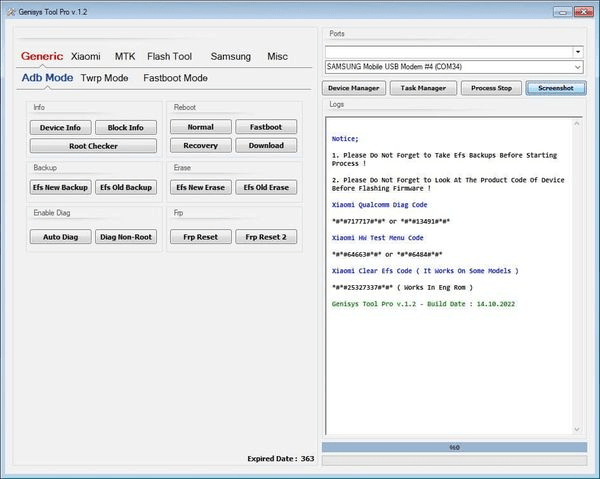Expand the top Ports dropdown arrow
Image resolution: width=600 pixels, height=479 pixels.
tap(578, 52)
